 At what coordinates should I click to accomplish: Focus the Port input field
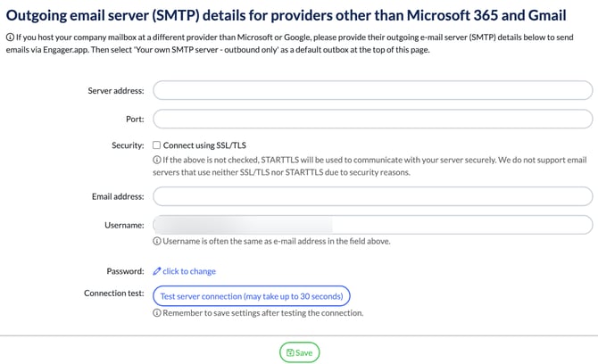372,119
